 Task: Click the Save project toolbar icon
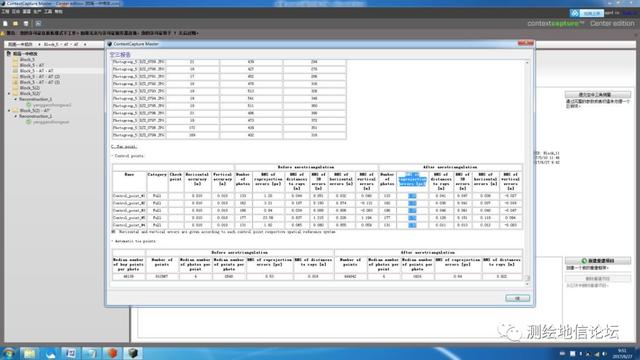[26, 24]
